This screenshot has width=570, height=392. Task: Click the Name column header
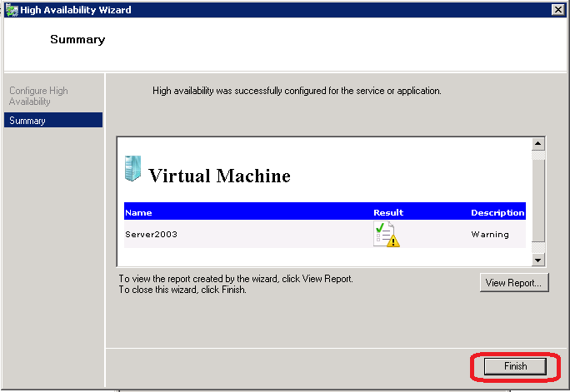(139, 212)
